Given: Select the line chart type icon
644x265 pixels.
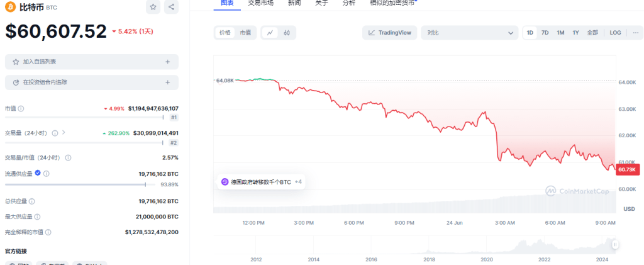Looking at the screenshot, I should tap(270, 33).
